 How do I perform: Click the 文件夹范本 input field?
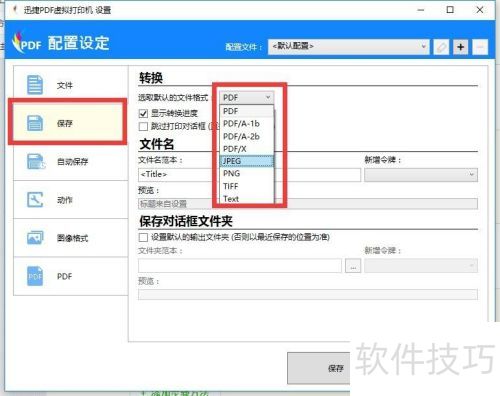tap(240, 266)
